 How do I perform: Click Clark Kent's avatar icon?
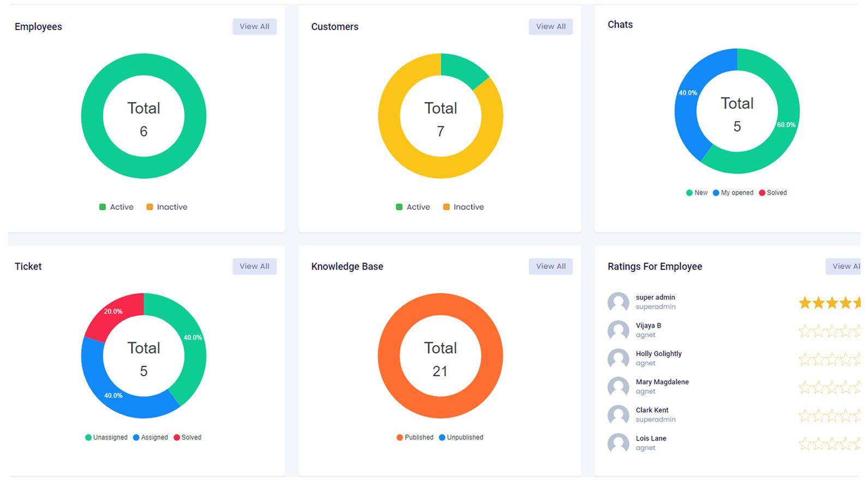[x=618, y=415]
